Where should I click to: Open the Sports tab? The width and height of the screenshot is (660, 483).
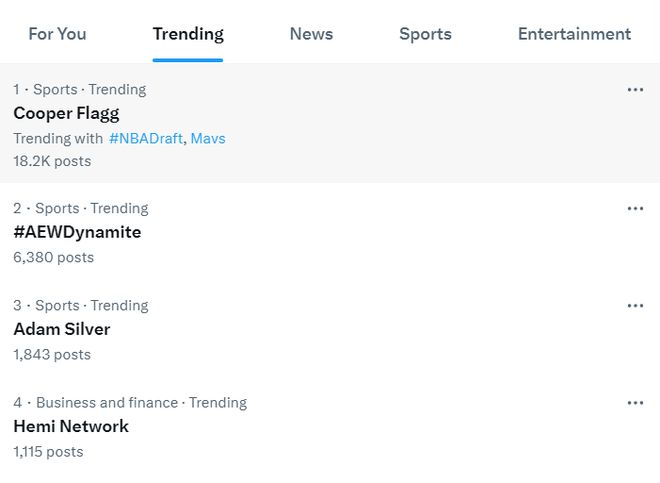click(x=425, y=34)
